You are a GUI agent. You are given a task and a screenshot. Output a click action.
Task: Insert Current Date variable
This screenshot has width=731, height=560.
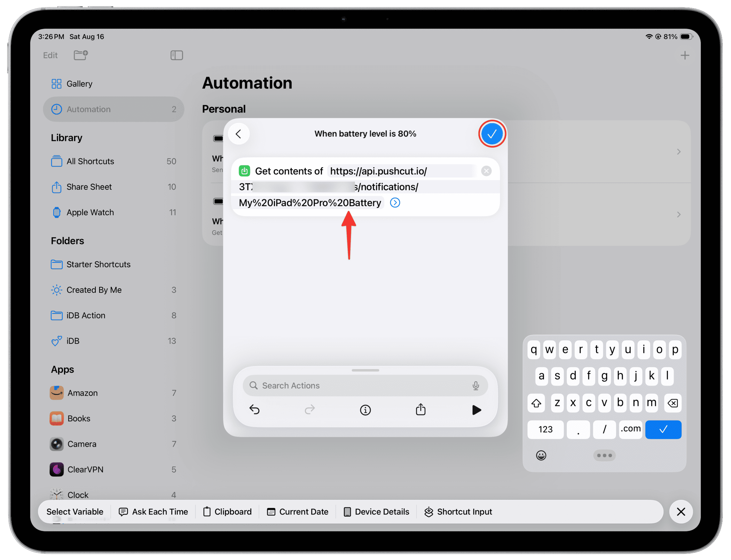click(298, 511)
